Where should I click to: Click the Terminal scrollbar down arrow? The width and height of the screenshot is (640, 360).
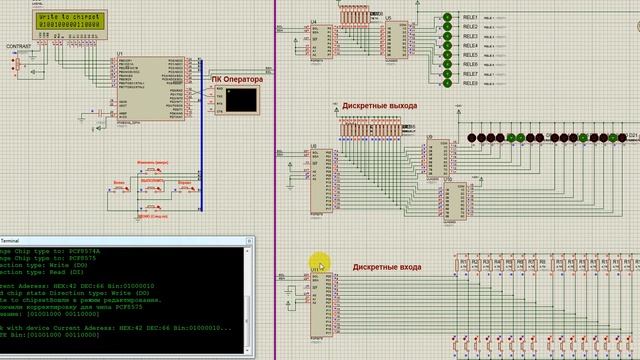pyautogui.click(x=247, y=350)
